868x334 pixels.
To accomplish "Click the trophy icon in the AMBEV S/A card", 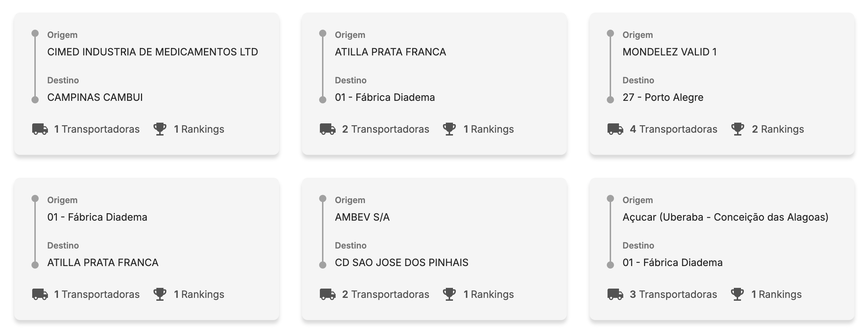I will click(x=449, y=294).
